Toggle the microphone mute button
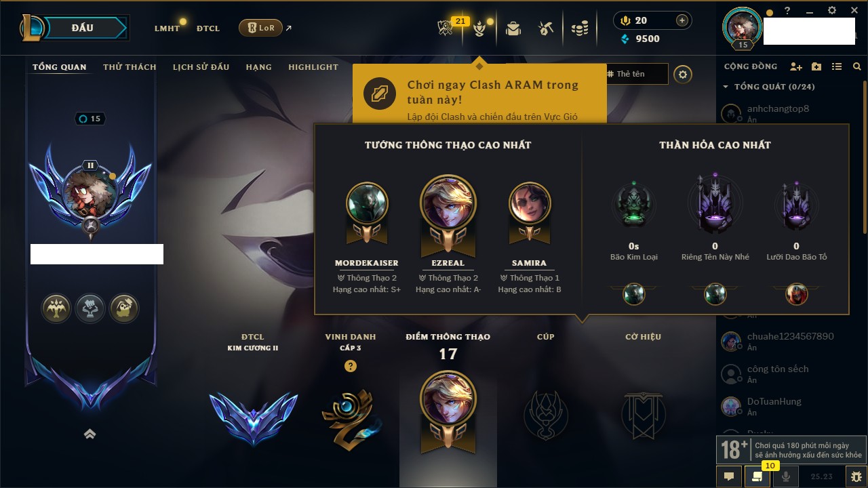The image size is (868, 488). point(786,476)
